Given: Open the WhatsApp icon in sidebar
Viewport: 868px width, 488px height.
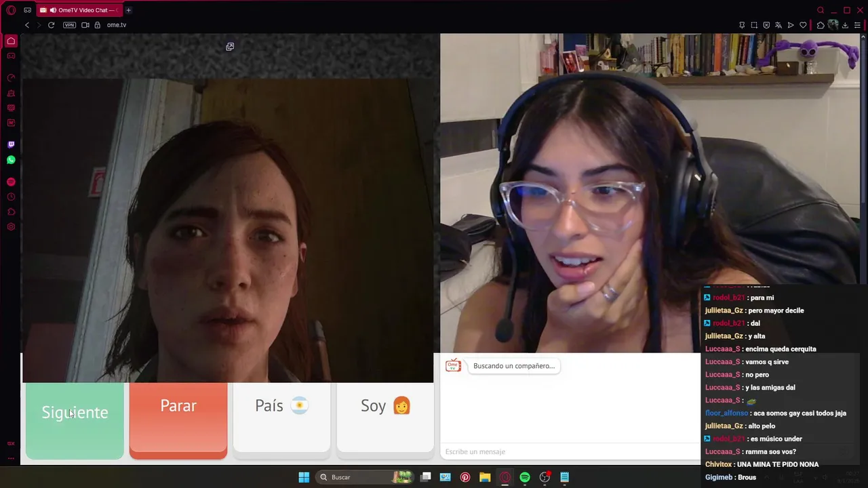Looking at the screenshot, I should coord(11,160).
